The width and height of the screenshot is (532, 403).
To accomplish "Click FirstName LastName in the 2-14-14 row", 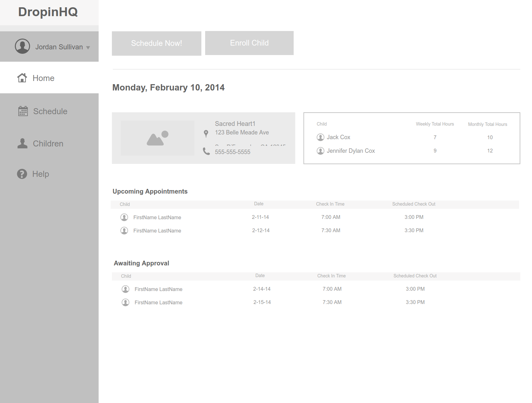I will tap(158, 289).
